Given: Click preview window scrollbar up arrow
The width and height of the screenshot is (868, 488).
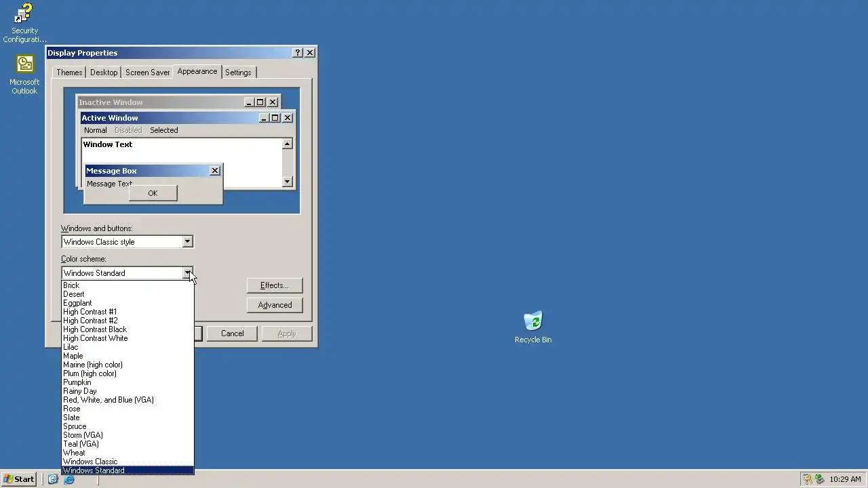Looking at the screenshot, I should pyautogui.click(x=288, y=144).
